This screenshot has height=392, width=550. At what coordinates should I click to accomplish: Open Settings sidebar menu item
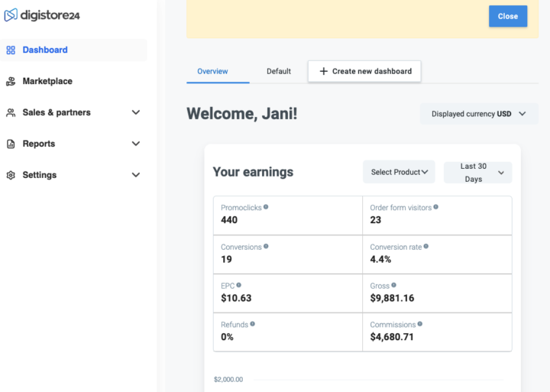click(73, 175)
